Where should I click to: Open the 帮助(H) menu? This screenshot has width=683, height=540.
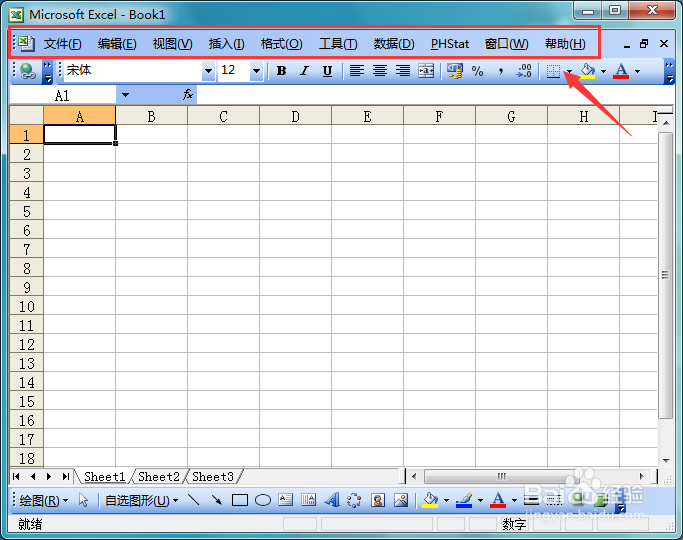pyautogui.click(x=565, y=44)
